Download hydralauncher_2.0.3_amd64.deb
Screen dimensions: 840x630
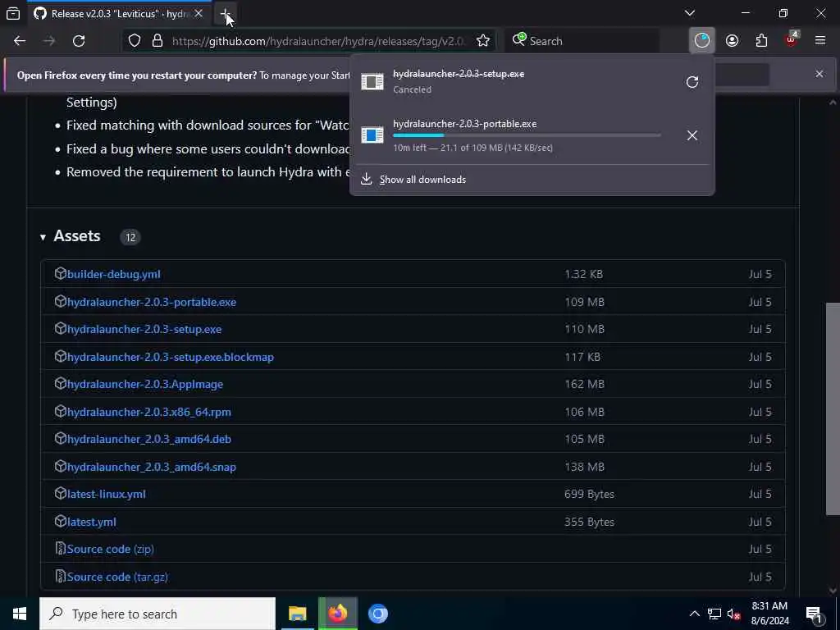pyautogui.click(x=149, y=440)
